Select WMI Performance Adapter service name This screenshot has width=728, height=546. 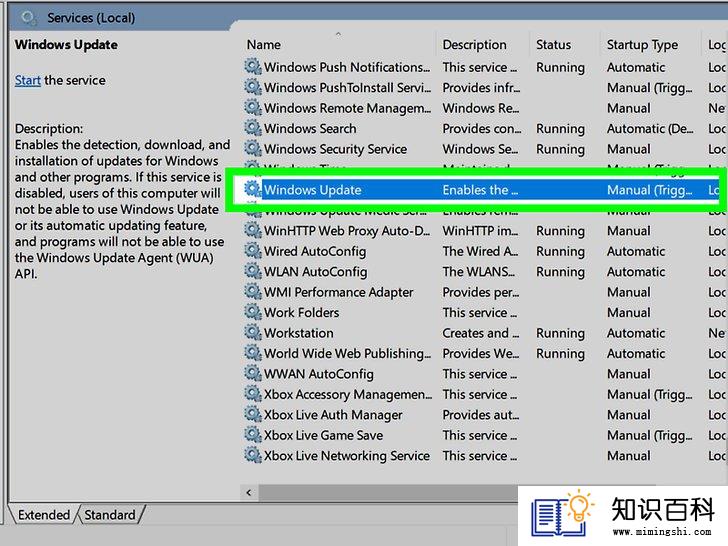pos(338,292)
